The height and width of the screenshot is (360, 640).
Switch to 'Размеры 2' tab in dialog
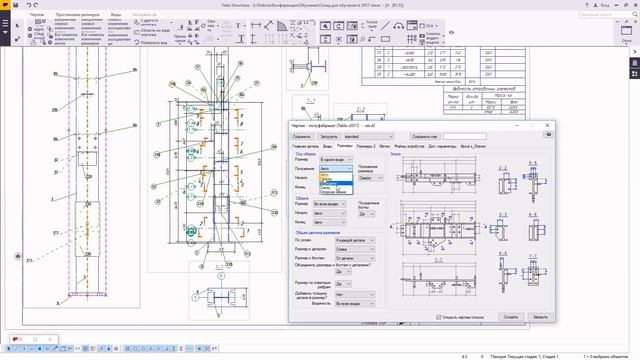tap(366, 146)
